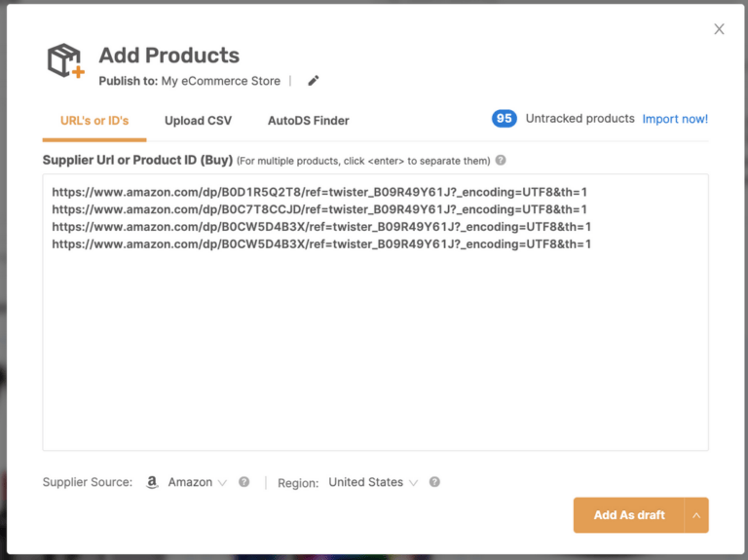Click help icon beside Amazon supplier source
The image size is (748, 560).
(243, 482)
